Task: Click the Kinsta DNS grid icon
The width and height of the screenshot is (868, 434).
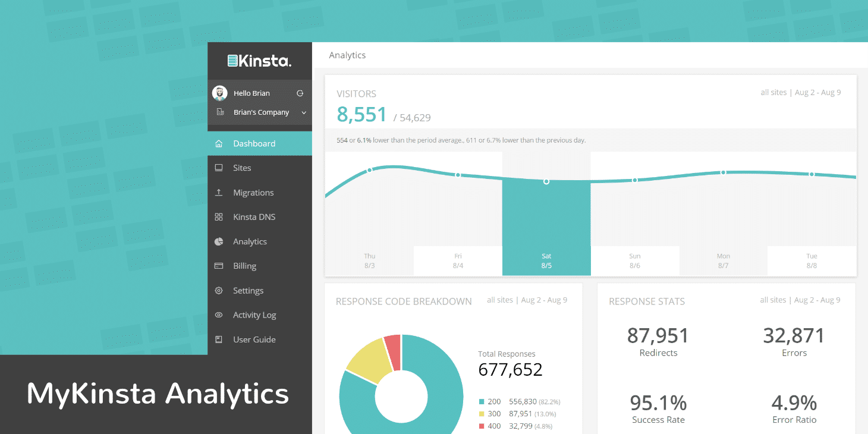Action: 219,217
